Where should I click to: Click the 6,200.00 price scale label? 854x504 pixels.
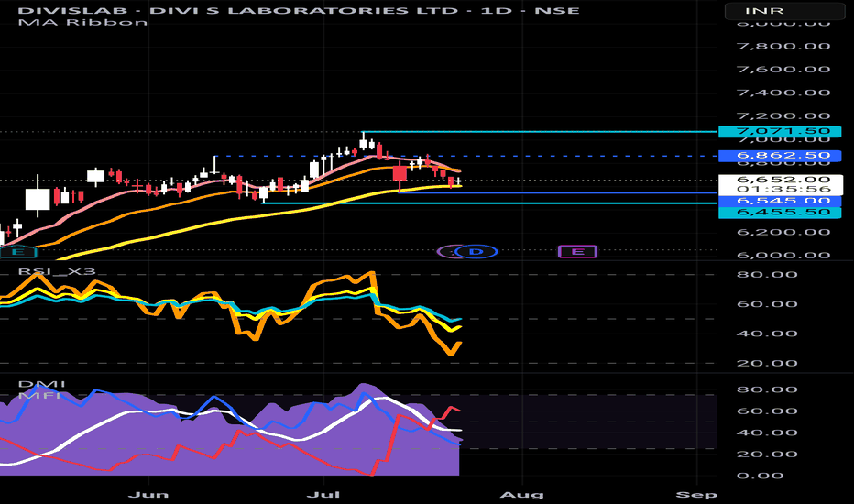783,232
